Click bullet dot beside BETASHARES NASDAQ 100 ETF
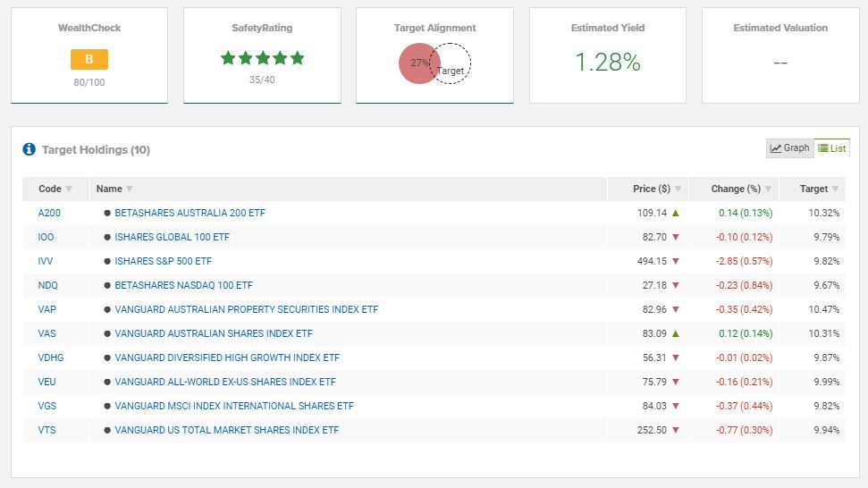 pos(107,285)
